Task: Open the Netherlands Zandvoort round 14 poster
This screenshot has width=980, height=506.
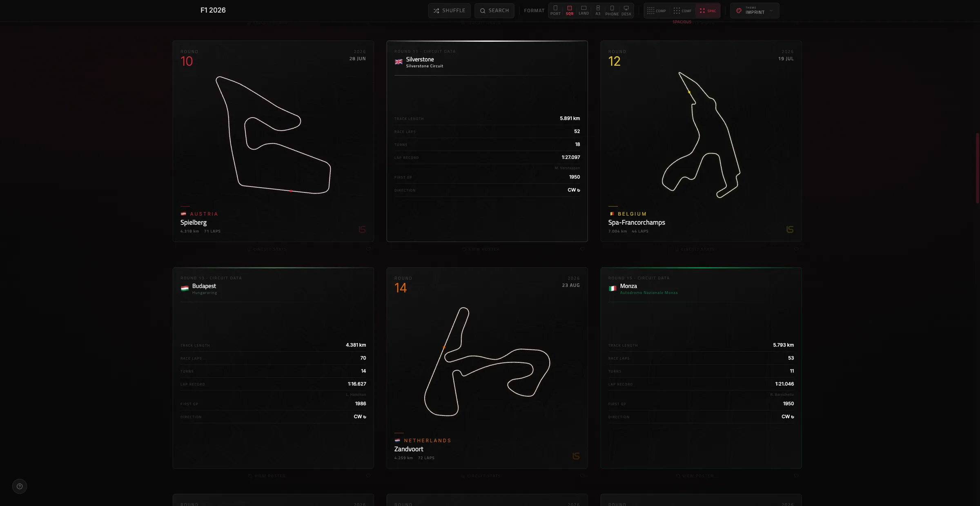Action: (487, 368)
